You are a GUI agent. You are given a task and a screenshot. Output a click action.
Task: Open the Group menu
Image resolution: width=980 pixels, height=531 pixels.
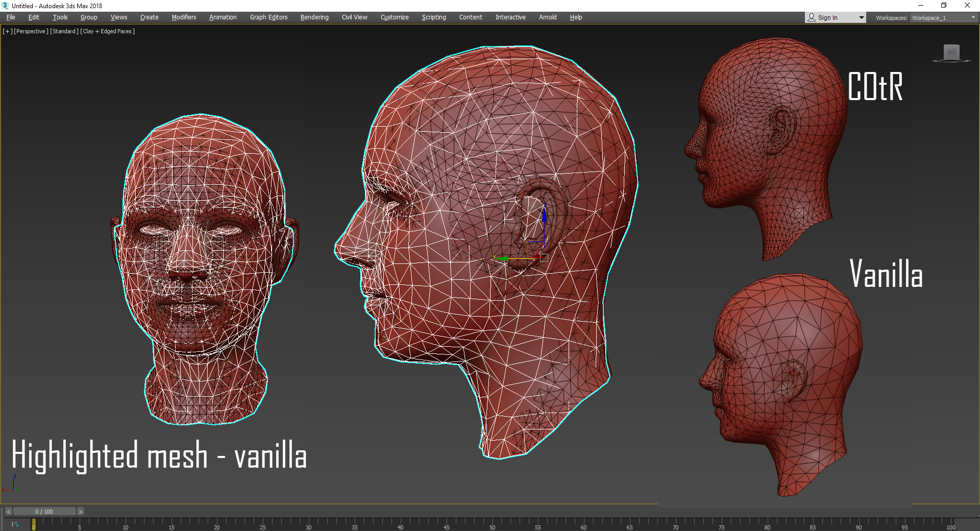point(89,17)
